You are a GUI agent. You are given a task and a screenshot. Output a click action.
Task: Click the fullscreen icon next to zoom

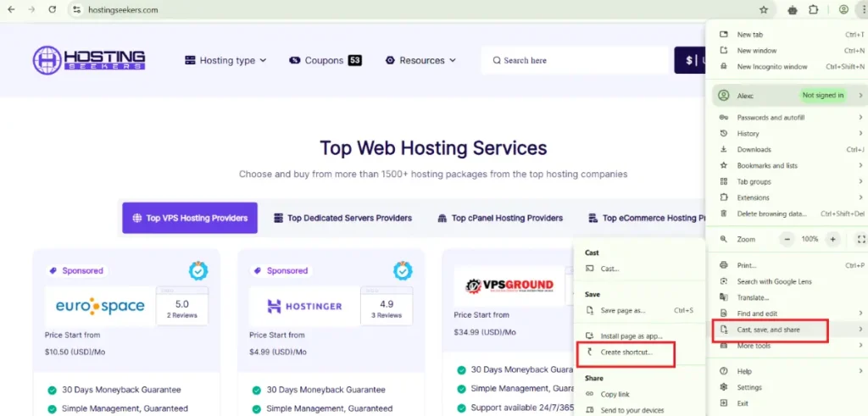[861, 239]
